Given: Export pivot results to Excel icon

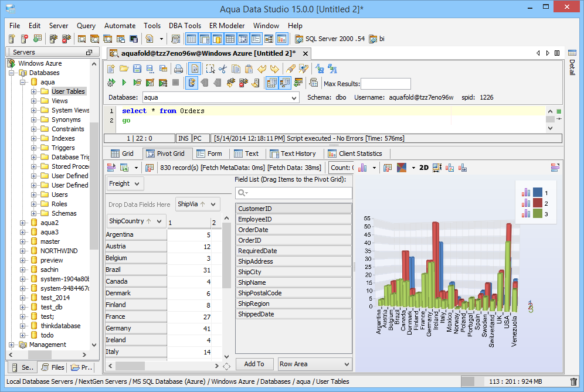Looking at the screenshot, I should click(124, 168).
